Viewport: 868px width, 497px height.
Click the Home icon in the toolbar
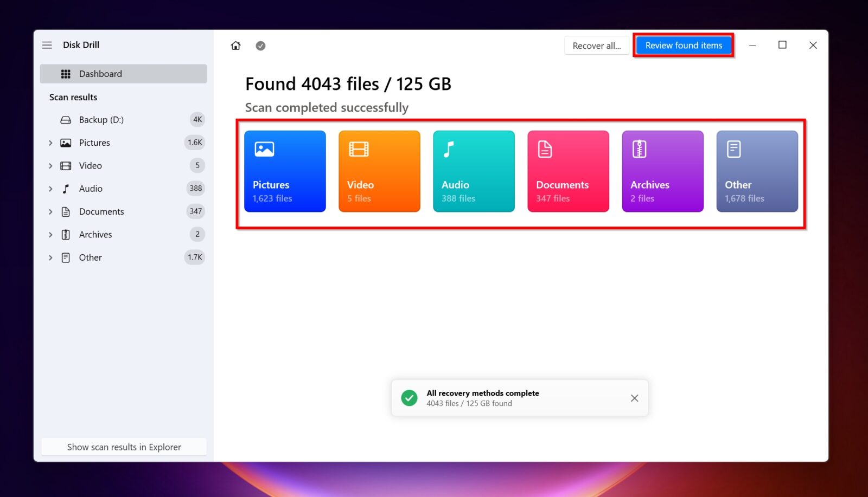235,46
